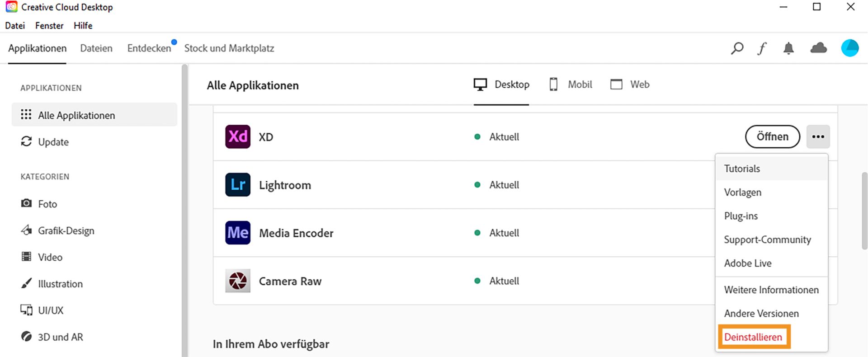
Task: Switch to the Mobil tab
Action: click(571, 85)
